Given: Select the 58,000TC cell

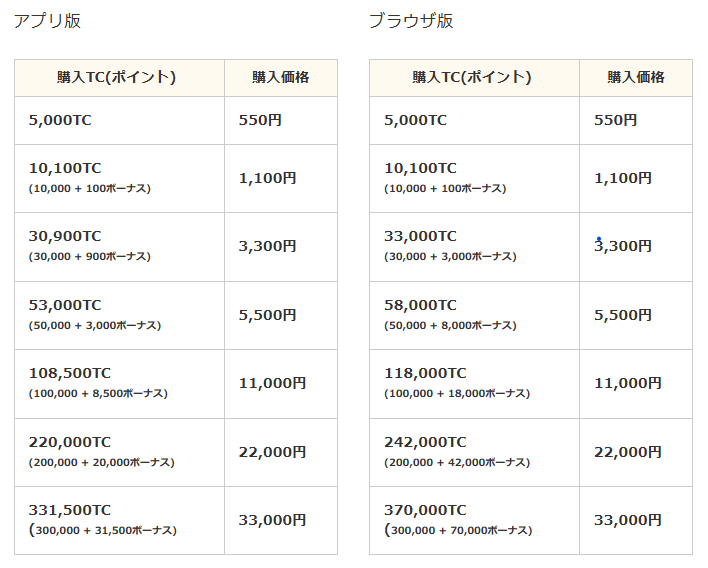Looking at the screenshot, I should (x=420, y=305).
